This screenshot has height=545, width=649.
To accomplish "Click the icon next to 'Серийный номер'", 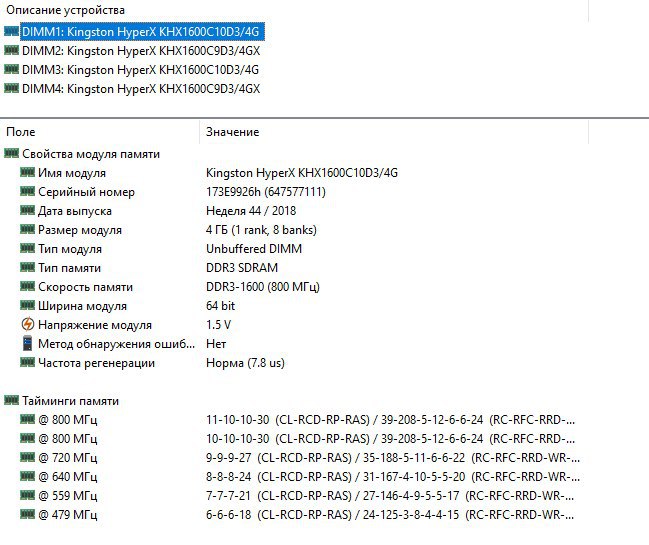I will [27, 191].
